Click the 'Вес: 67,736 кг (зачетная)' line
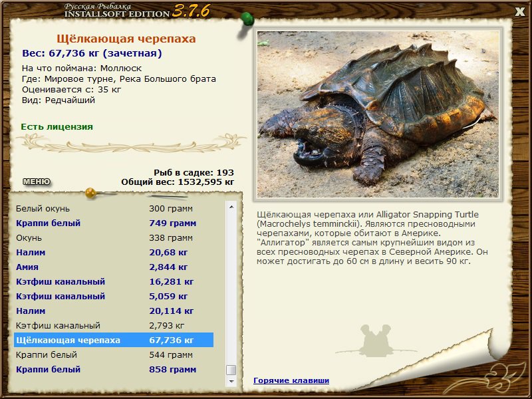The width and height of the screenshot is (532, 399). click(92, 53)
